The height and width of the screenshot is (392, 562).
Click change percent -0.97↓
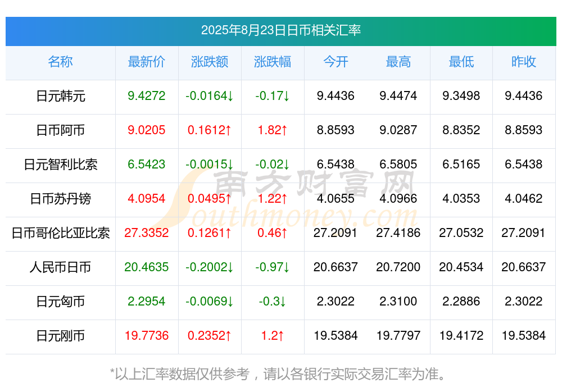[x=273, y=267]
